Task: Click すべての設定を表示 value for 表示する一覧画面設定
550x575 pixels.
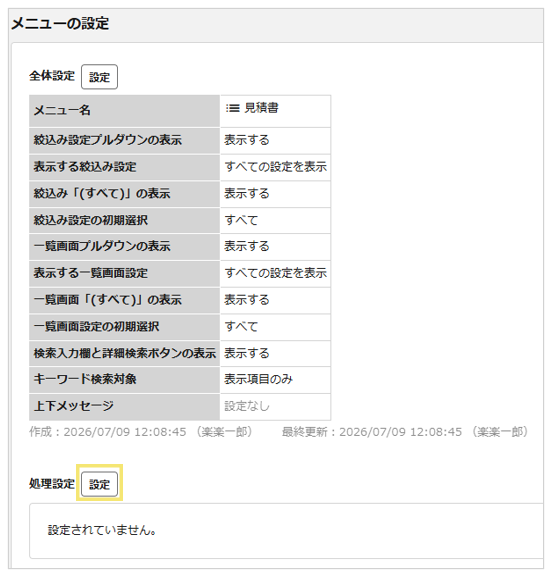Action: [275, 273]
